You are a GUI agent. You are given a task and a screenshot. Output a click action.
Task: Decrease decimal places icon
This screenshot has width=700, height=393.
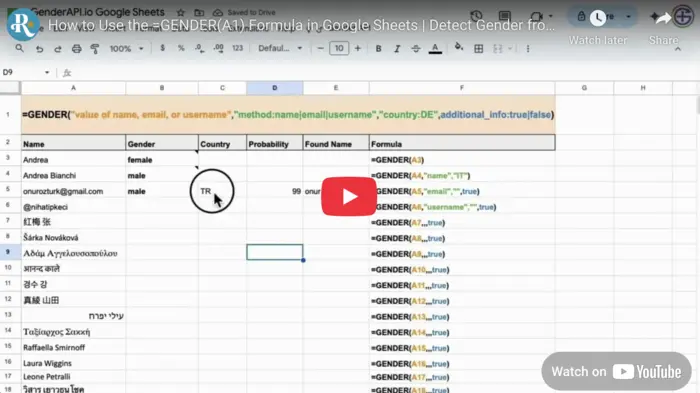point(200,48)
